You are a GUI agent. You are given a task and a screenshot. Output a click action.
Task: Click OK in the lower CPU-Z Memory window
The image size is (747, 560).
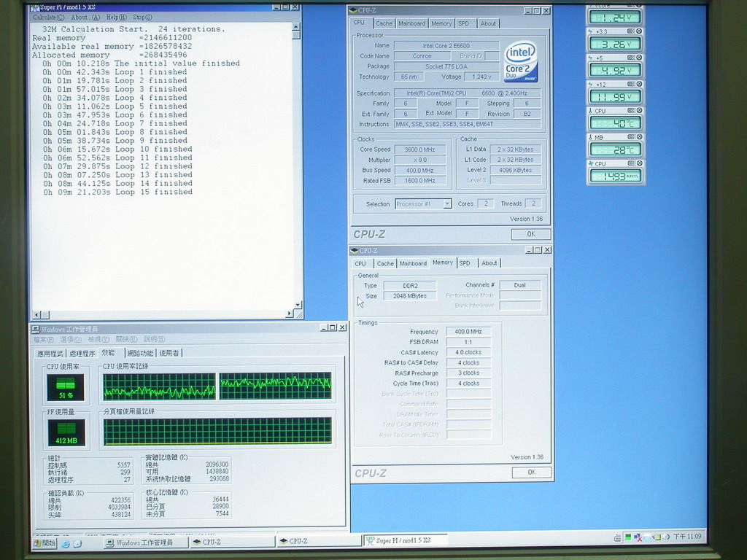(532, 472)
